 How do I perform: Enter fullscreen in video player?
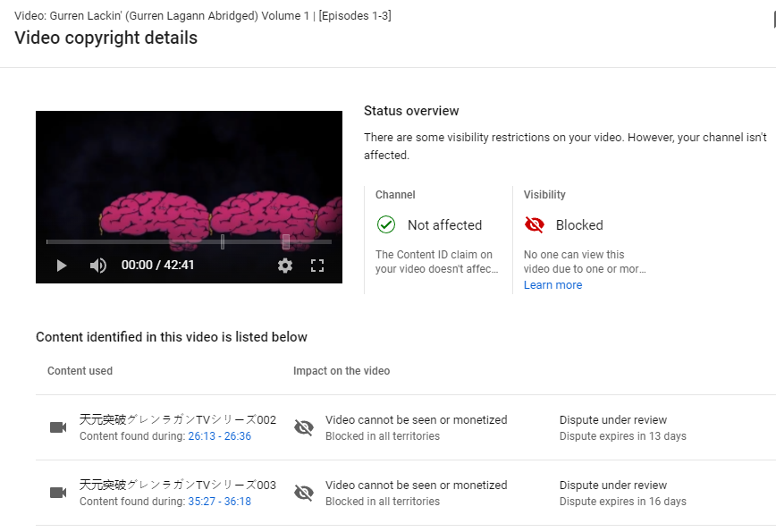317,266
